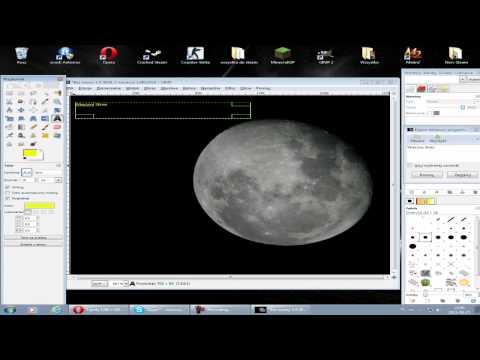The height and width of the screenshot is (360, 480).
Task: Select the Perspective tool
Action: coord(33,118)
